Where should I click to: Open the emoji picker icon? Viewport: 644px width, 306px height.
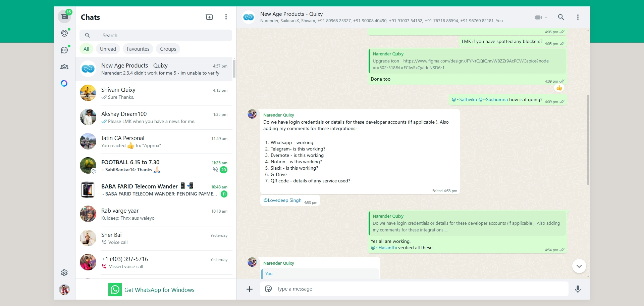[268, 289]
